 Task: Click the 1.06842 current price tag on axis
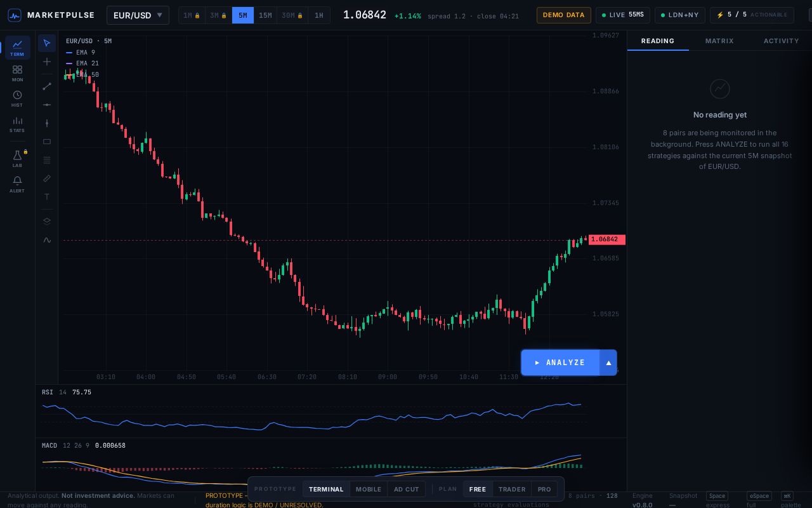[607, 239]
